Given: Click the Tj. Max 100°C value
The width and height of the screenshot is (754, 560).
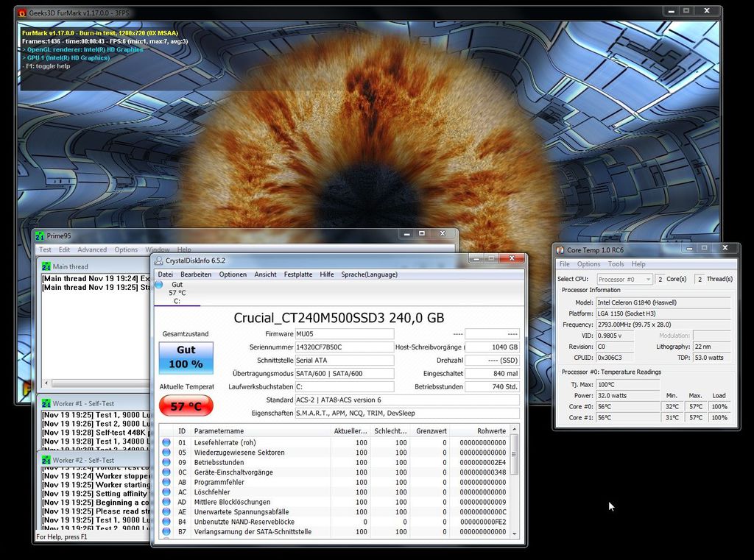Looking at the screenshot, I should pyautogui.click(x=628, y=385).
